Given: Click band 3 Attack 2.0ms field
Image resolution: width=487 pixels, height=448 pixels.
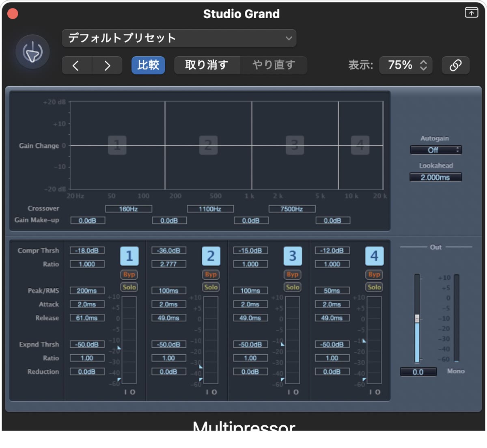Looking at the screenshot, I should [250, 304].
